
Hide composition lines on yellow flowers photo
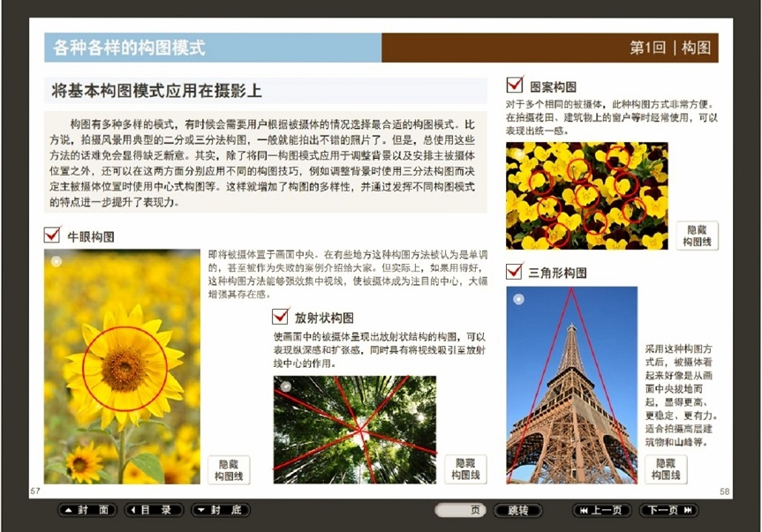(x=698, y=236)
